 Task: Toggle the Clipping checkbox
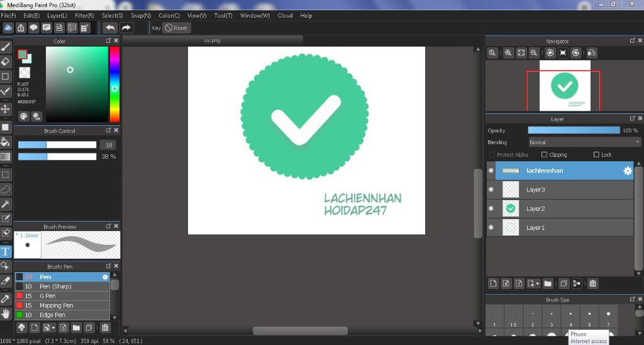(544, 155)
